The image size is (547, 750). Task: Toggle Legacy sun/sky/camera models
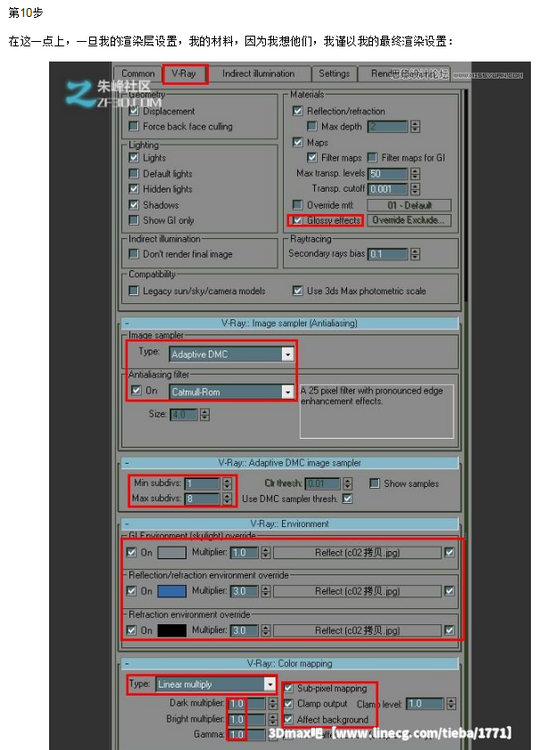tap(134, 290)
